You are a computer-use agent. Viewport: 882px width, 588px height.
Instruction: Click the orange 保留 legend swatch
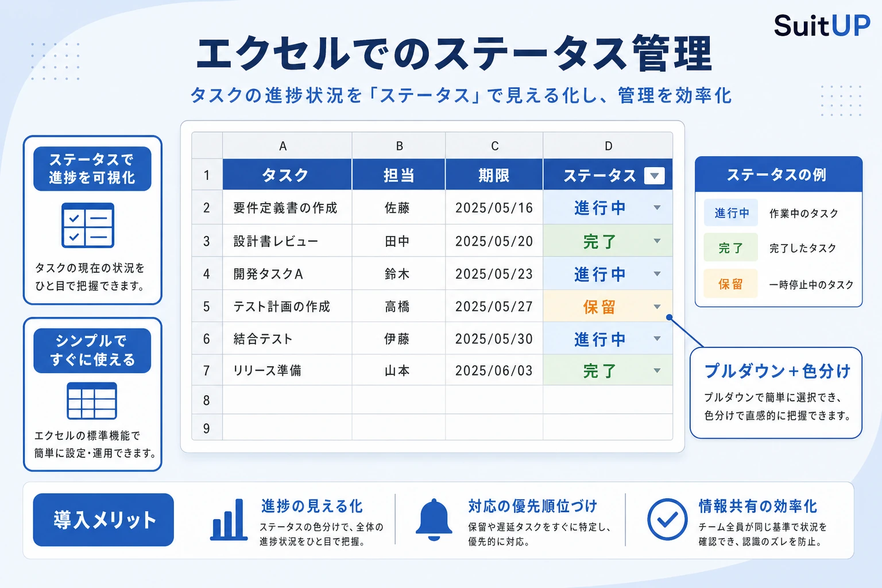coord(731,284)
